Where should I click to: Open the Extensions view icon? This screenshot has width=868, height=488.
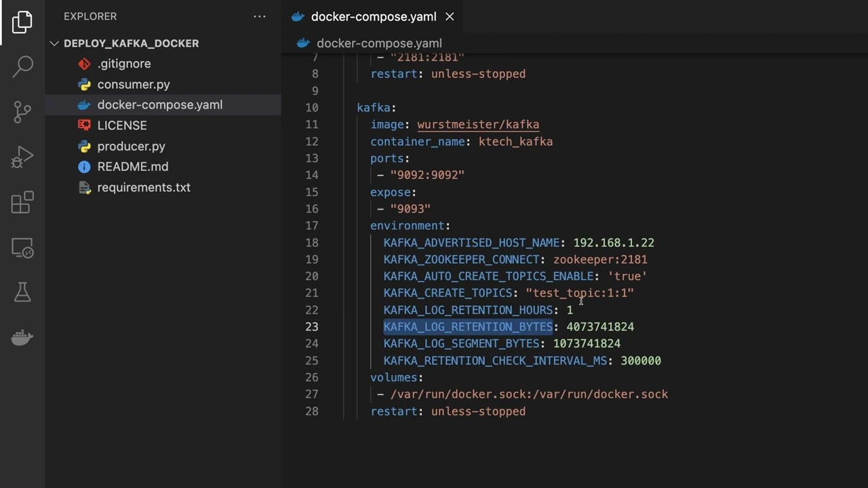pos(22,203)
